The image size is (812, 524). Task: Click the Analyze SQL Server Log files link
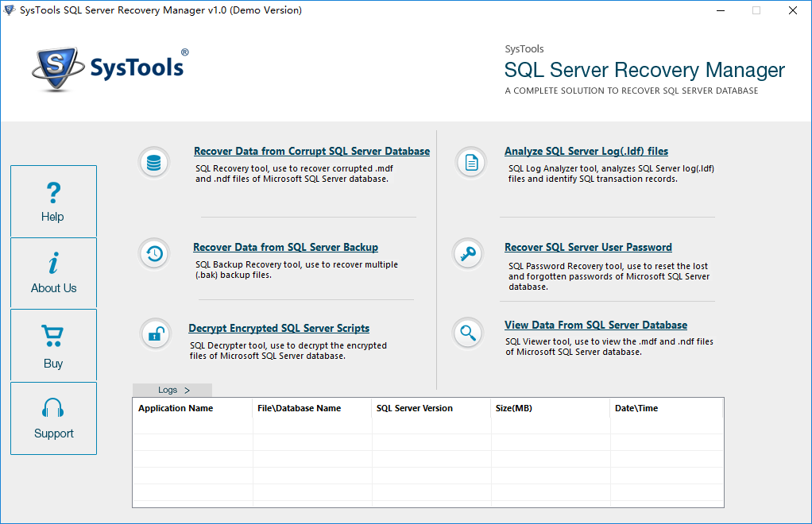tap(586, 151)
